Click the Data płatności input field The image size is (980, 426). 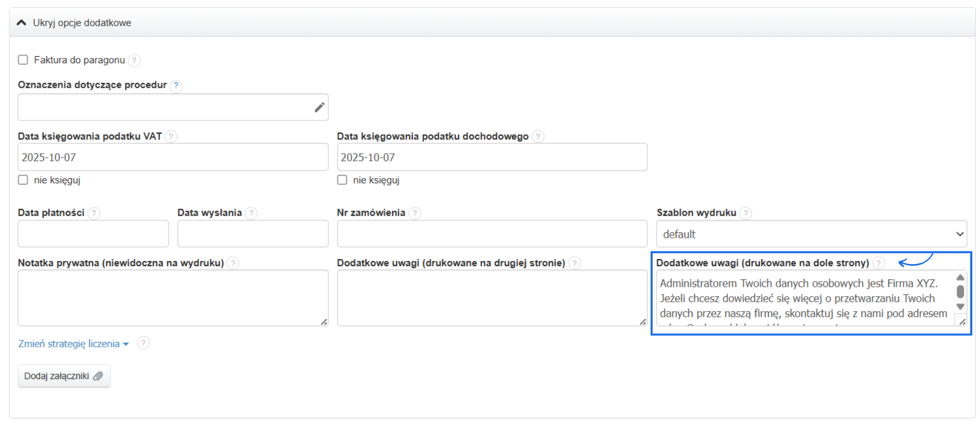click(93, 234)
